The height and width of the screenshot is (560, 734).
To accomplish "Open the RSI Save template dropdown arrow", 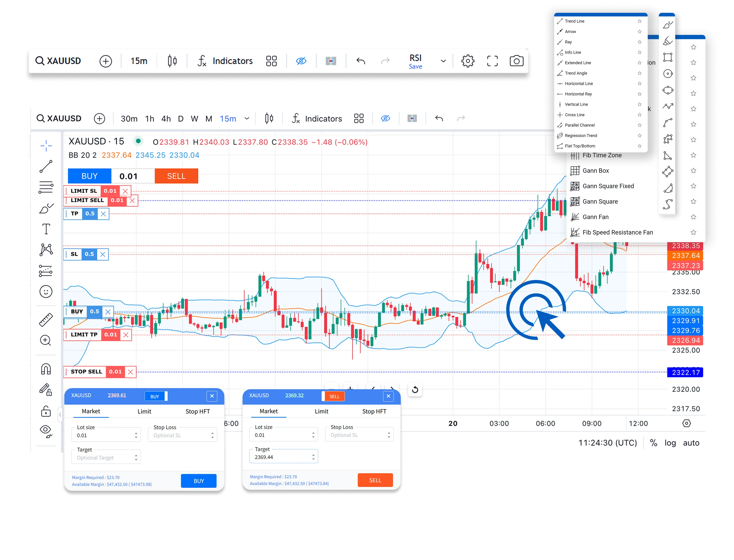I will pyautogui.click(x=443, y=61).
